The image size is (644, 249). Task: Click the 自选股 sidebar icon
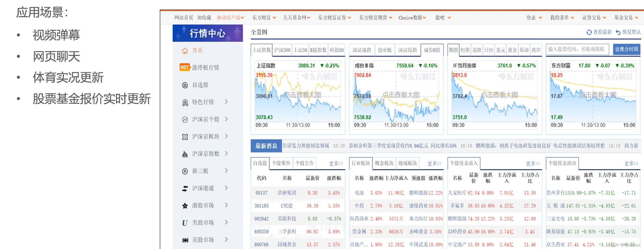pyautogui.click(x=185, y=85)
